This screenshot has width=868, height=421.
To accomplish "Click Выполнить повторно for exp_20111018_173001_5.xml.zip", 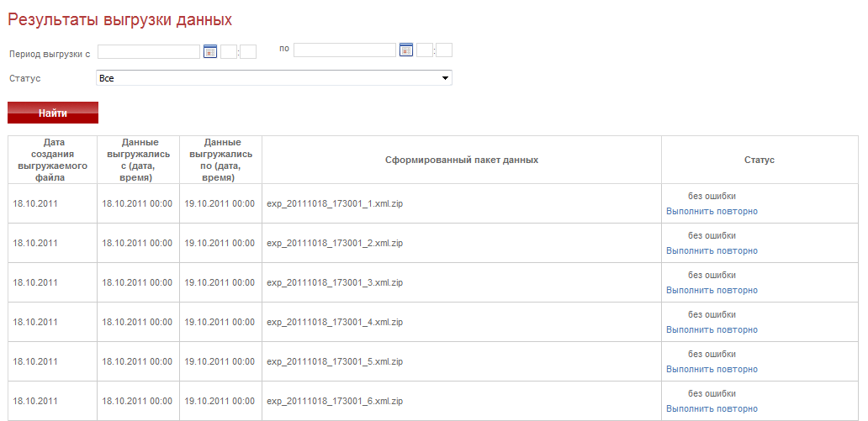I will click(712, 370).
